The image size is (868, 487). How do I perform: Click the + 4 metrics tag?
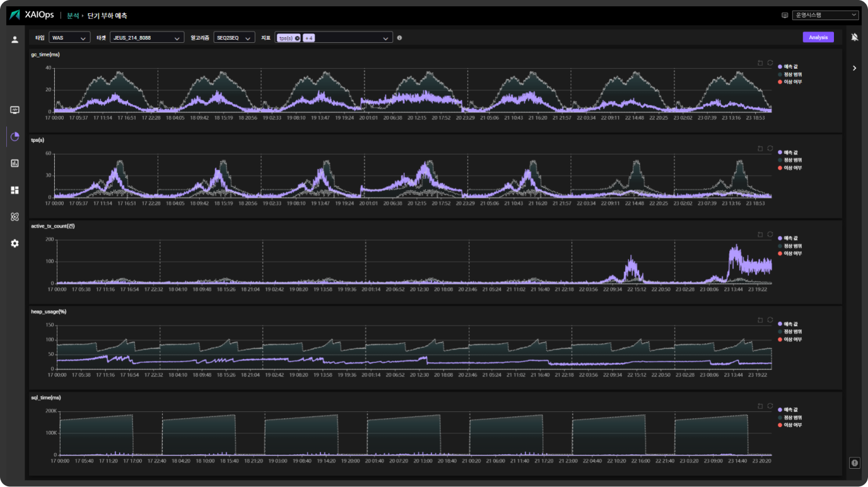(x=309, y=38)
